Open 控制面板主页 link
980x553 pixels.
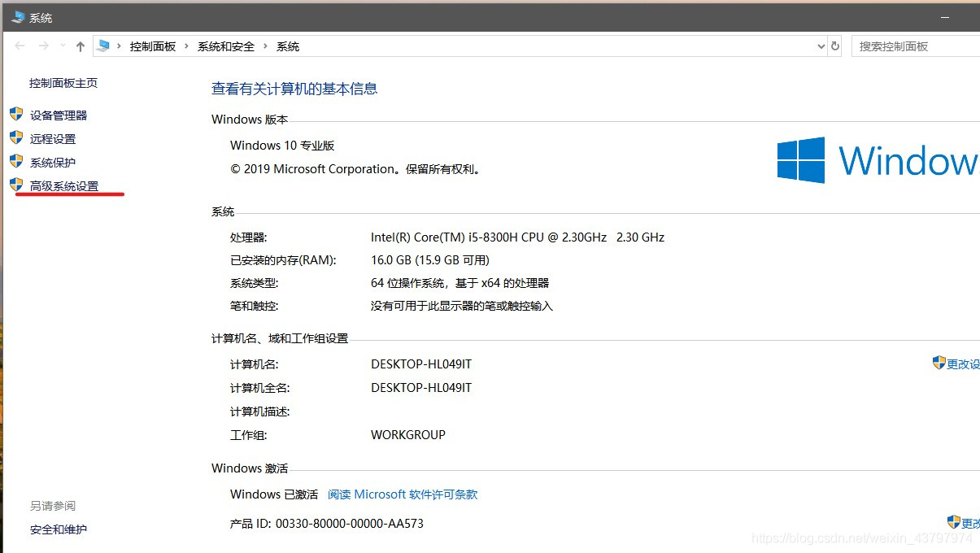tap(63, 83)
